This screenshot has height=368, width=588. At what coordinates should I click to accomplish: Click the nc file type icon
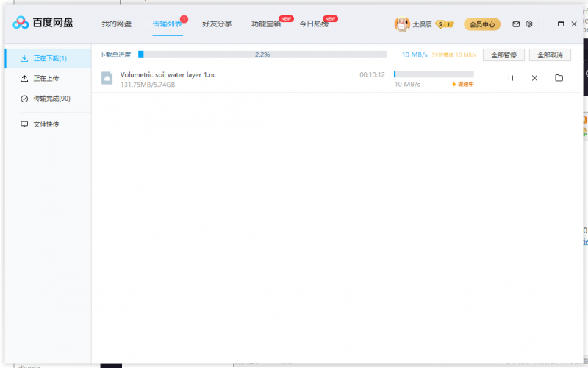point(107,78)
